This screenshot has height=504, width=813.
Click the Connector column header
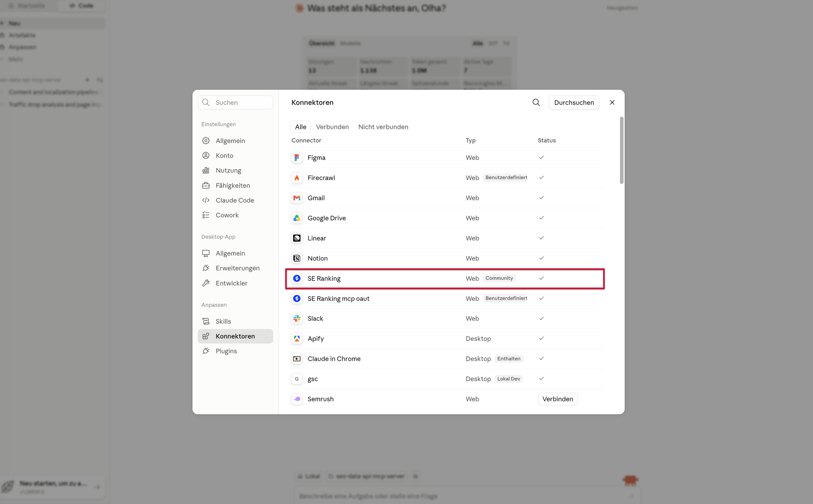(x=306, y=140)
